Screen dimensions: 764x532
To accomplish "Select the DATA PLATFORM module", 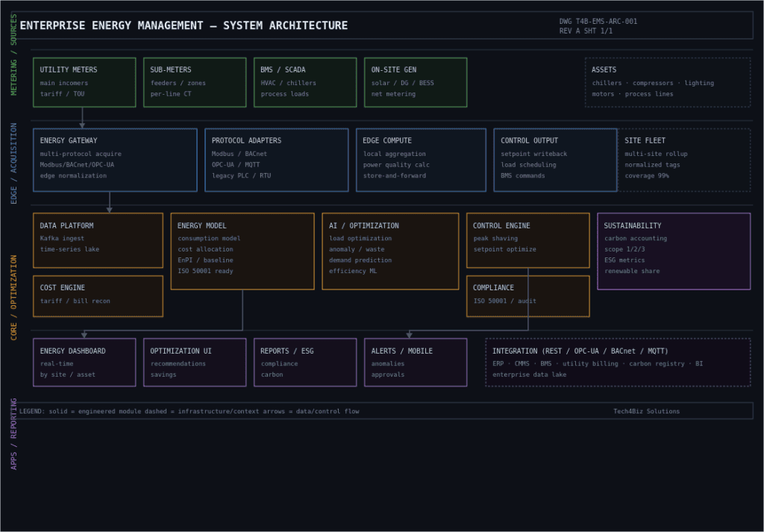I will pyautogui.click(x=98, y=240).
